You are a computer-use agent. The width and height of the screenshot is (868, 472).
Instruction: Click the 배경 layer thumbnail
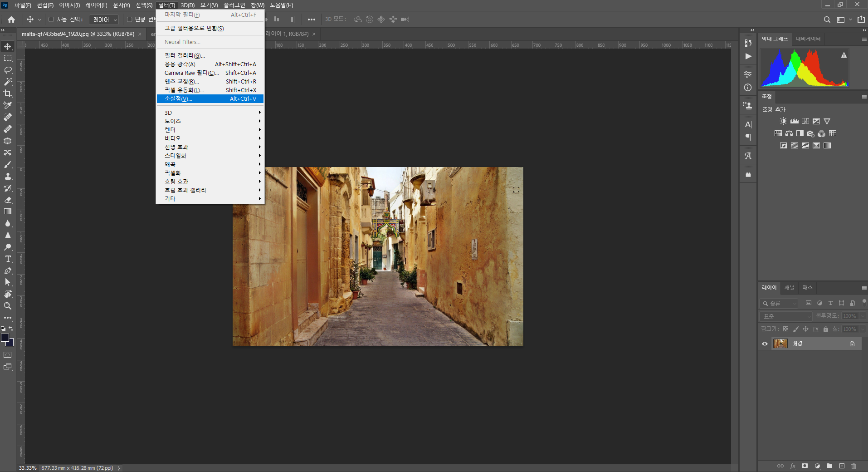click(780, 344)
